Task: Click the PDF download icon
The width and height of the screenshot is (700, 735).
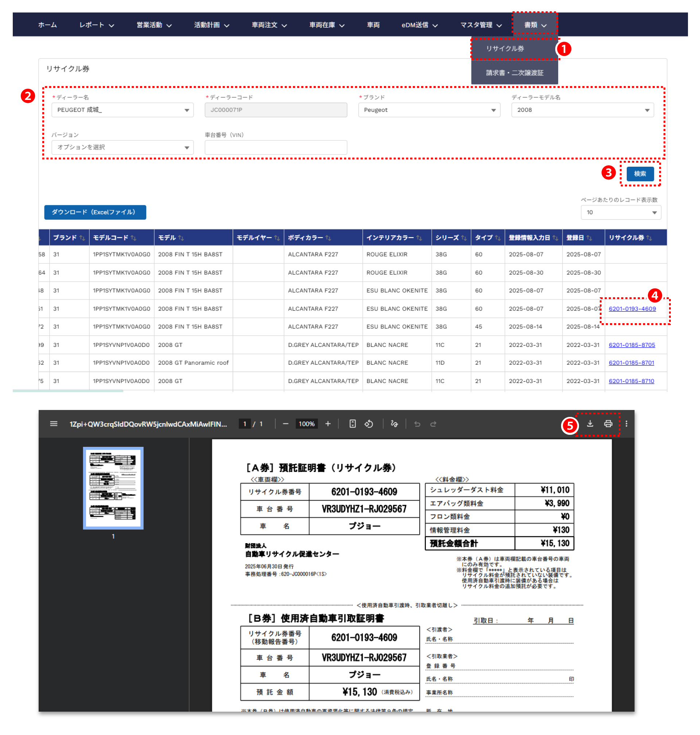Action: pos(590,424)
